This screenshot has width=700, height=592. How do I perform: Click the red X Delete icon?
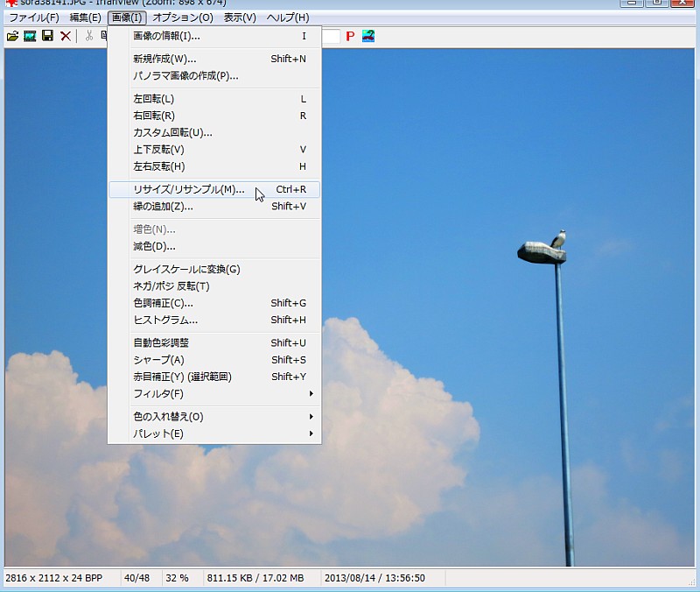[x=66, y=36]
